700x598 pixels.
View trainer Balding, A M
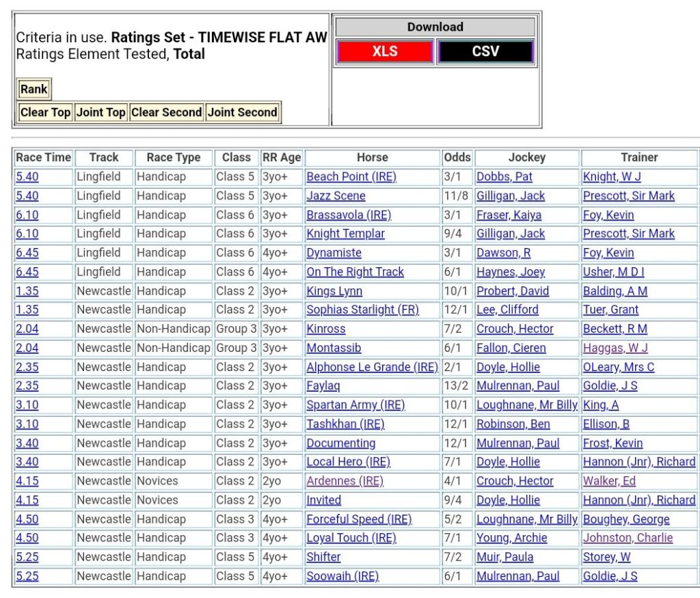coord(615,291)
